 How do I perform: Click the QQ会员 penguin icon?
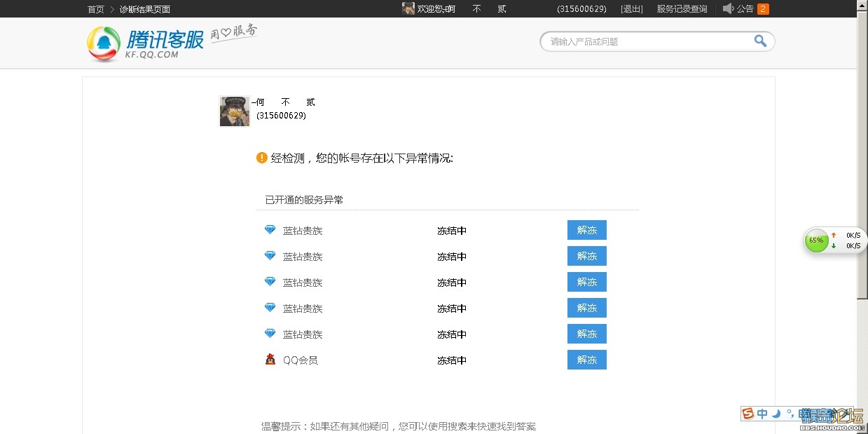(x=270, y=360)
